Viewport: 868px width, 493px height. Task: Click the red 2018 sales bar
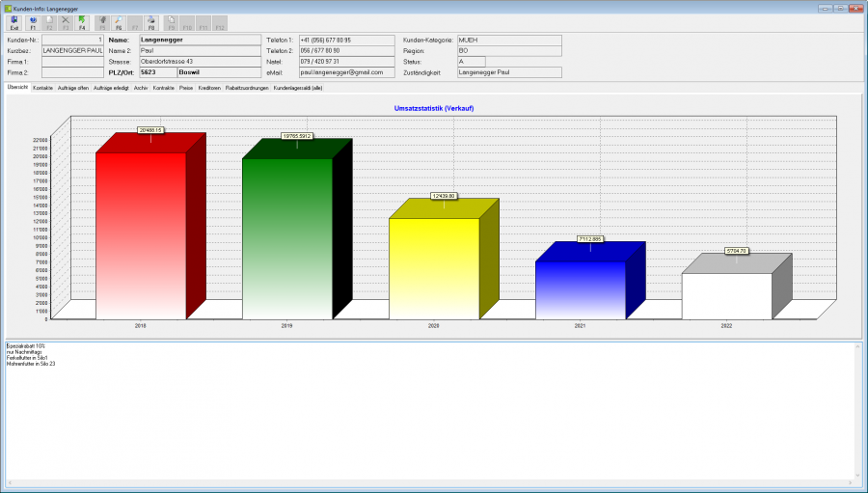click(141, 236)
